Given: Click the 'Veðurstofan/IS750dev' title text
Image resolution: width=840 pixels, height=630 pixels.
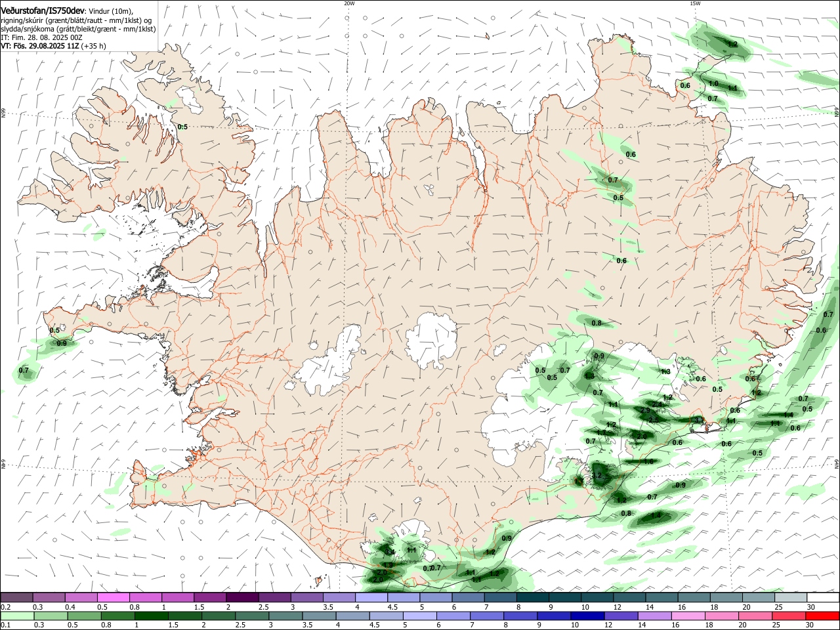Looking at the screenshot, I should pos(43,11).
